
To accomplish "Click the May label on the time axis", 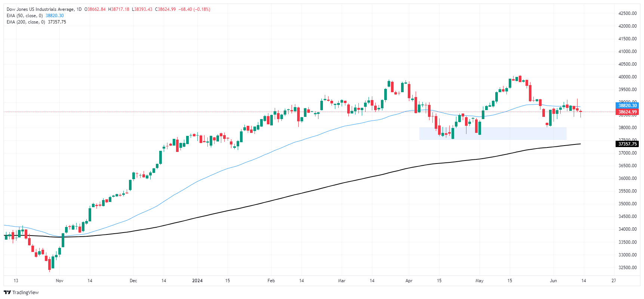I will pos(480,281).
